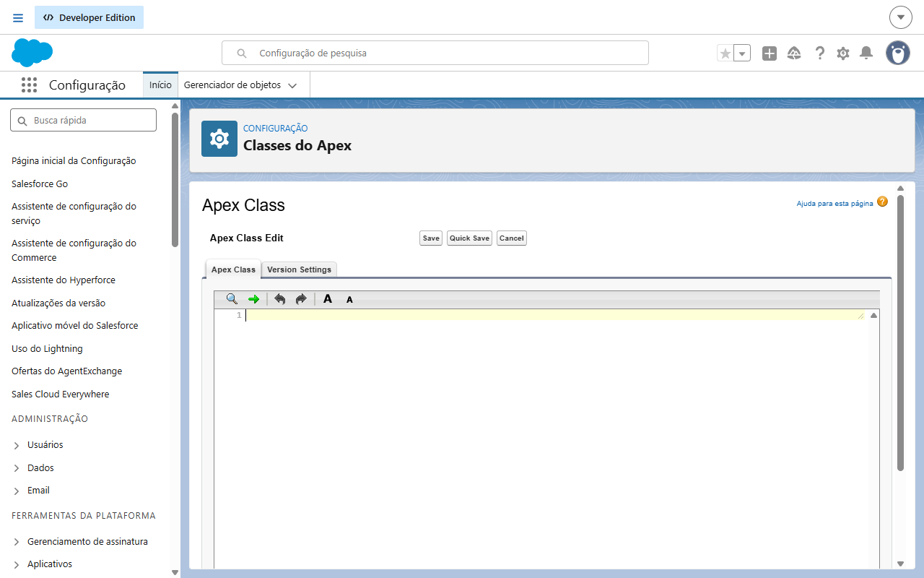
Task: Switch to the Apex Class tab
Action: (x=233, y=269)
